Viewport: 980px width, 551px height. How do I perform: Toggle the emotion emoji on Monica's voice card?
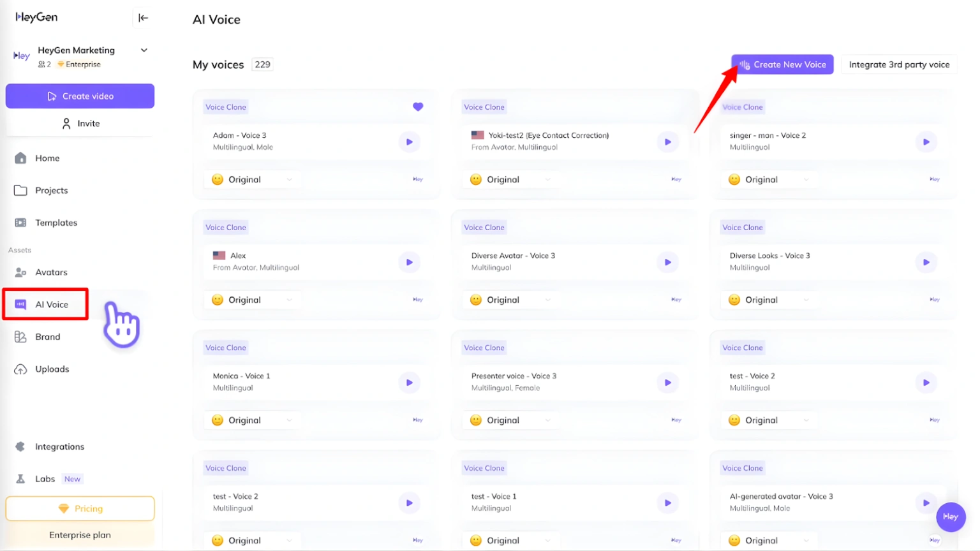pyautogui.click(x=217, y=420)
